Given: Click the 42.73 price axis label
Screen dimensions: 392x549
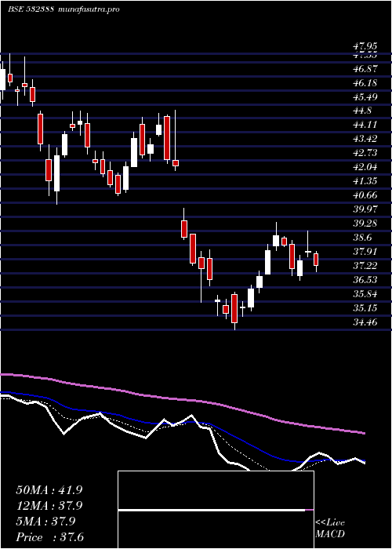Looking at the screenshot, I should pos(365,153).
